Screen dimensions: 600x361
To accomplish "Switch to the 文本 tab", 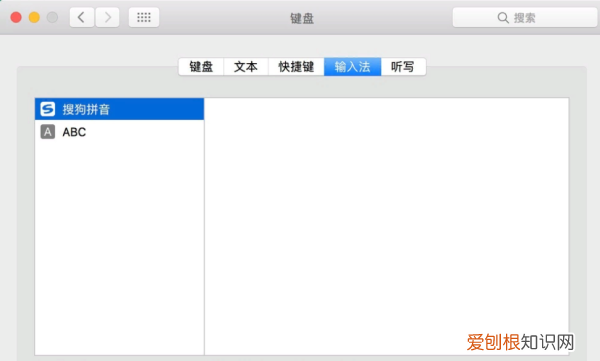I will tap(246, 67).
